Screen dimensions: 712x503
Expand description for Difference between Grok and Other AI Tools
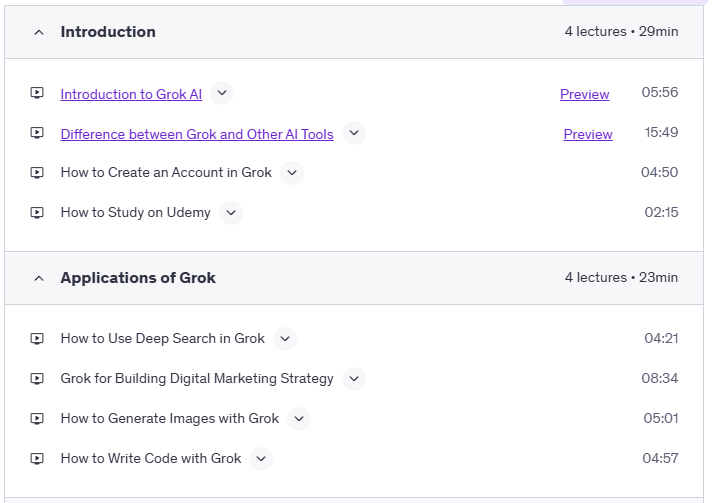coord(354,133)
